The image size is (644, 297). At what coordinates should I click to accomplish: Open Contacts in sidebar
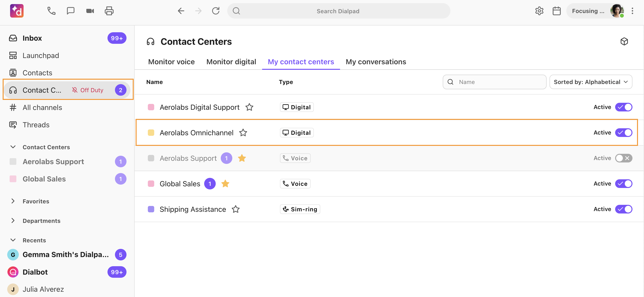(x=67, y=73)
